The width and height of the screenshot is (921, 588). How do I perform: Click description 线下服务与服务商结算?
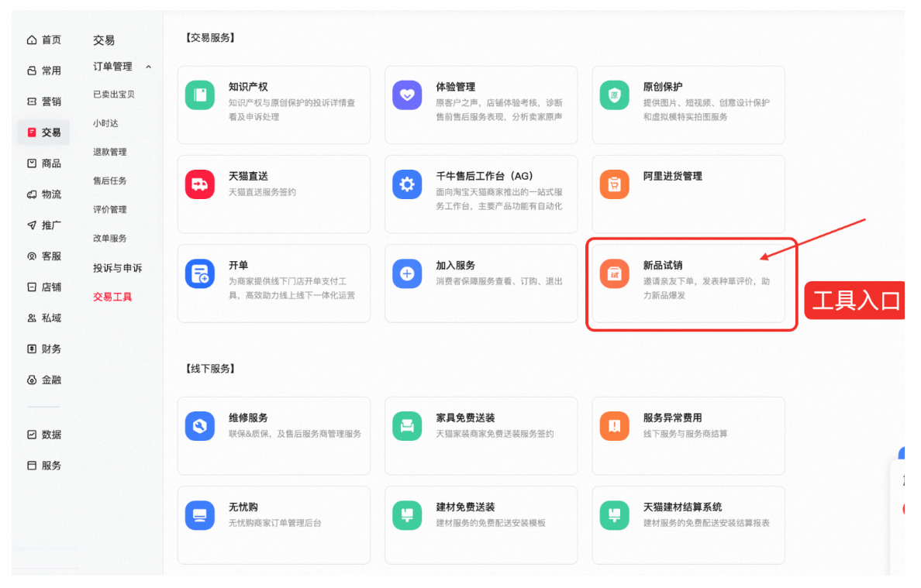[685, 434]
